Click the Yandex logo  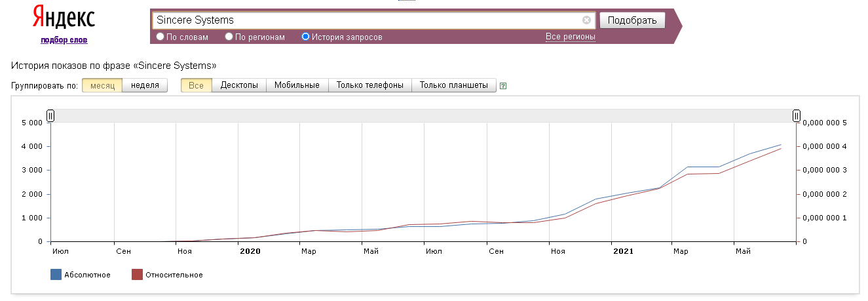click(64, 18)
